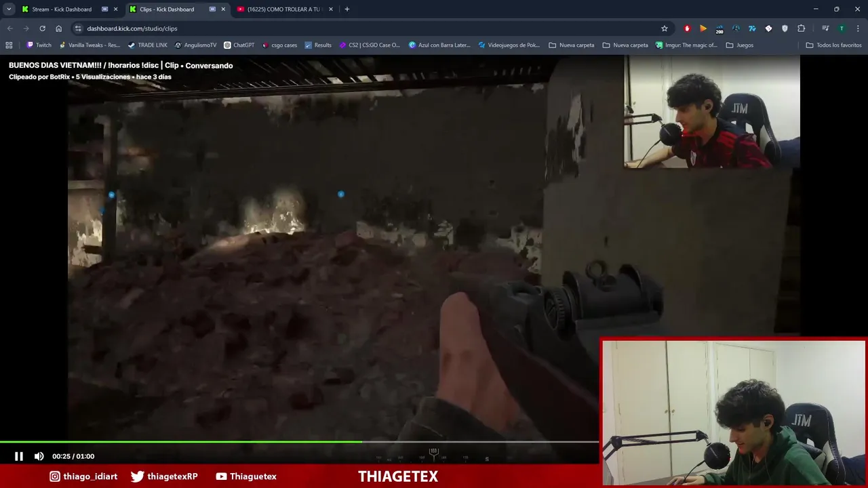Go back to previous page
Image resolution: width=868 pixels, height=488 pixels.
9,28
